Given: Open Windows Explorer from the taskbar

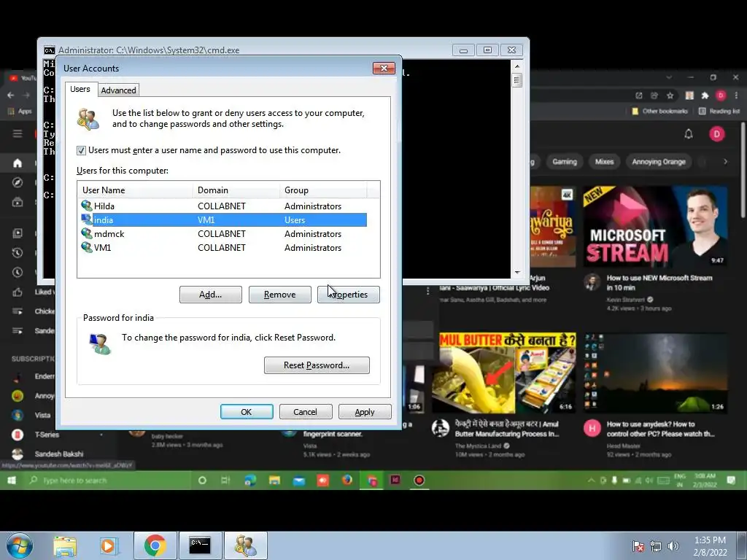Looking at the screenshot, I should click(65, 545).
